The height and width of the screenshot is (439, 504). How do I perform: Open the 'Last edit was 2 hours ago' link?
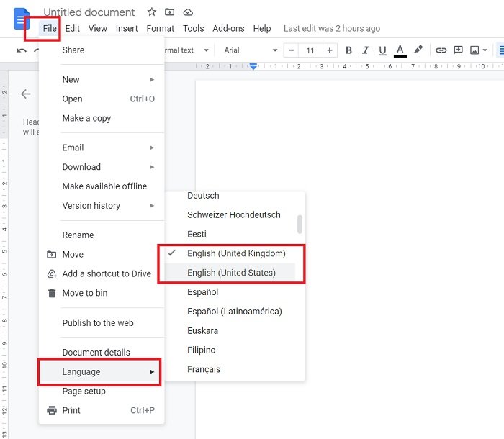pos(332,29)
